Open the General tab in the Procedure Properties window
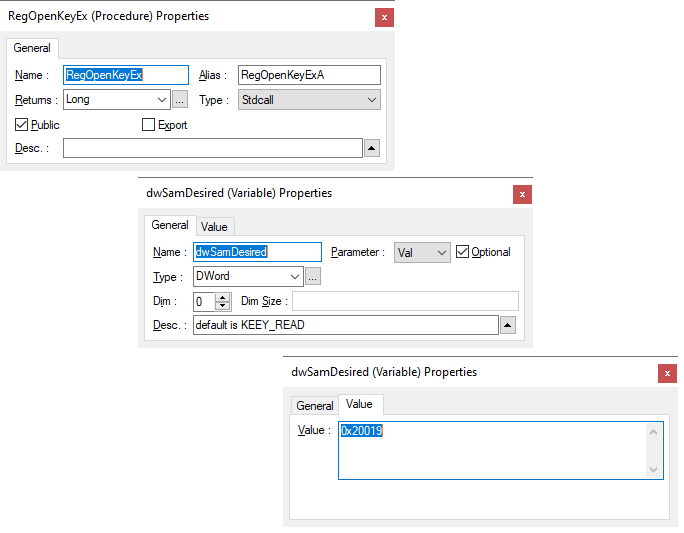This screenshot has width=684, height=533. coord(32,48)
